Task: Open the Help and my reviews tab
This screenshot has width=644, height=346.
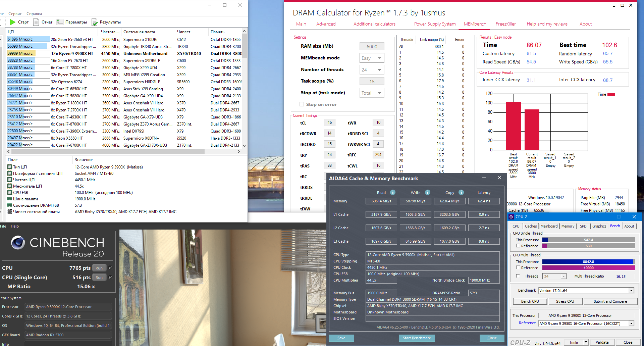Action: (547, 24)
